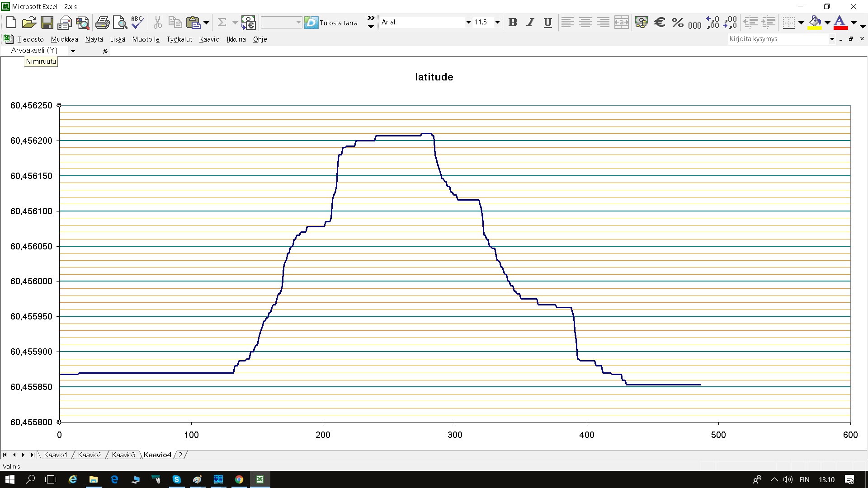Screen dimensions: 868x488
Task: Expand the Name Box dropdown arrow
Action: 73,51
